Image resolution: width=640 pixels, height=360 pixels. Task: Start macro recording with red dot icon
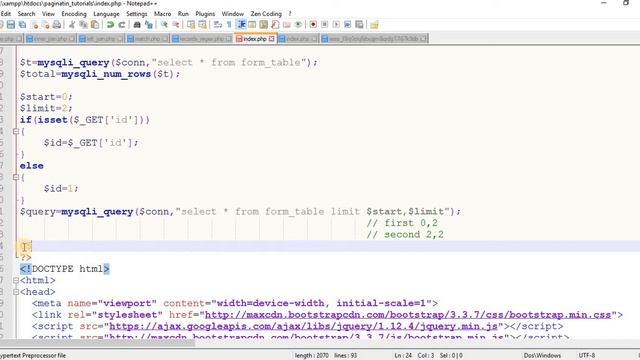(313, 25)
